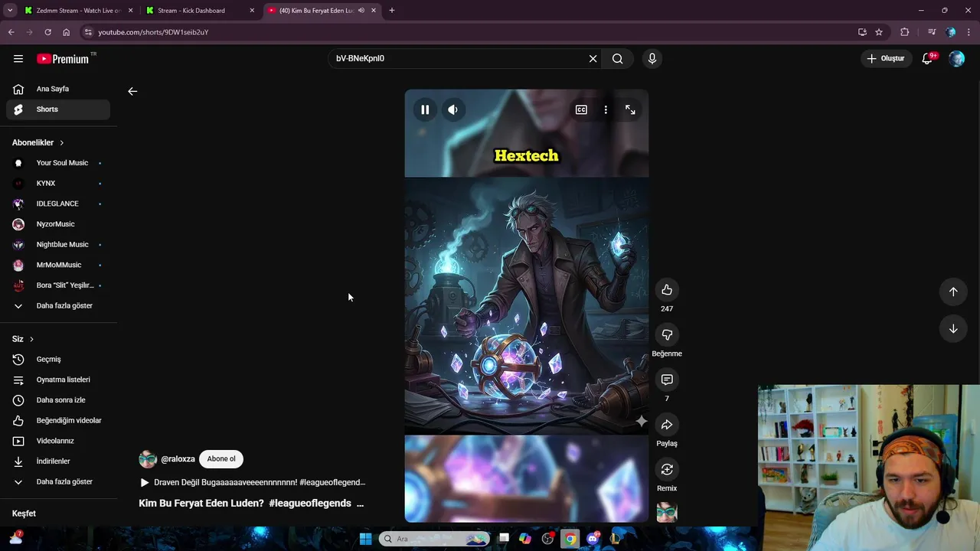
Task: Open the Draven Değil sound source link
Action: pyautogui.click(x=253, y=482)
